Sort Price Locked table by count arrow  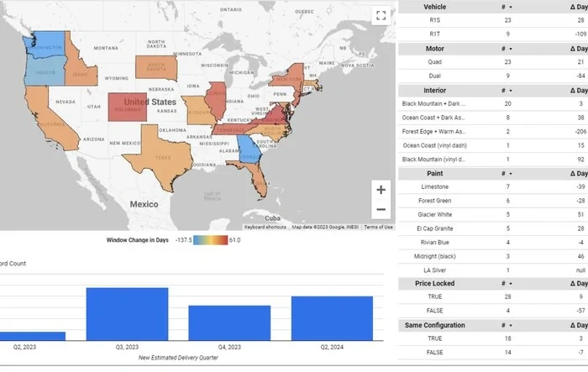(x=511, y=284)
